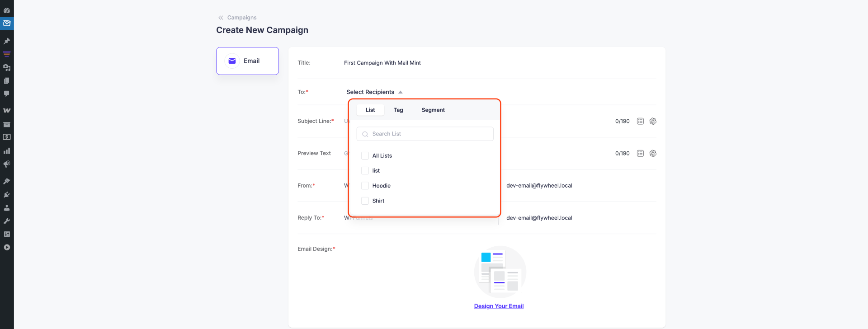This screenshot has height=329, width=868.
Task: Click the Preview Text 0/190 counter
Action: [x=622, y=153]
